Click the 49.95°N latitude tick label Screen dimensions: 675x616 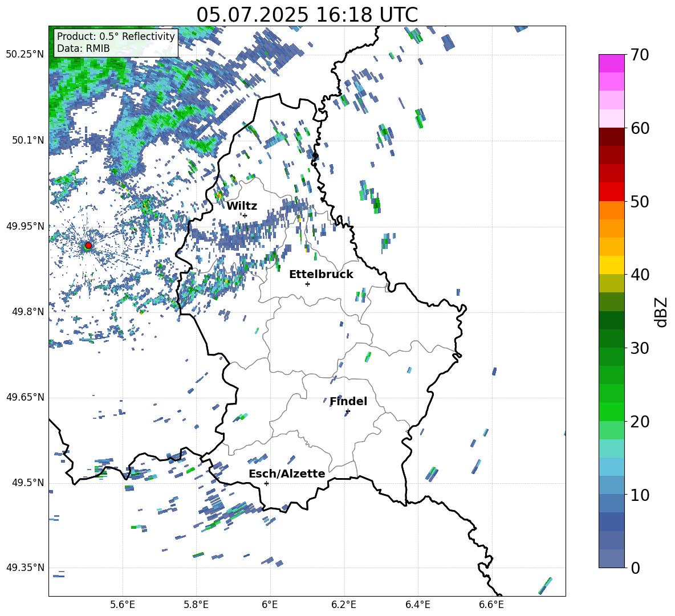[25, 226]
